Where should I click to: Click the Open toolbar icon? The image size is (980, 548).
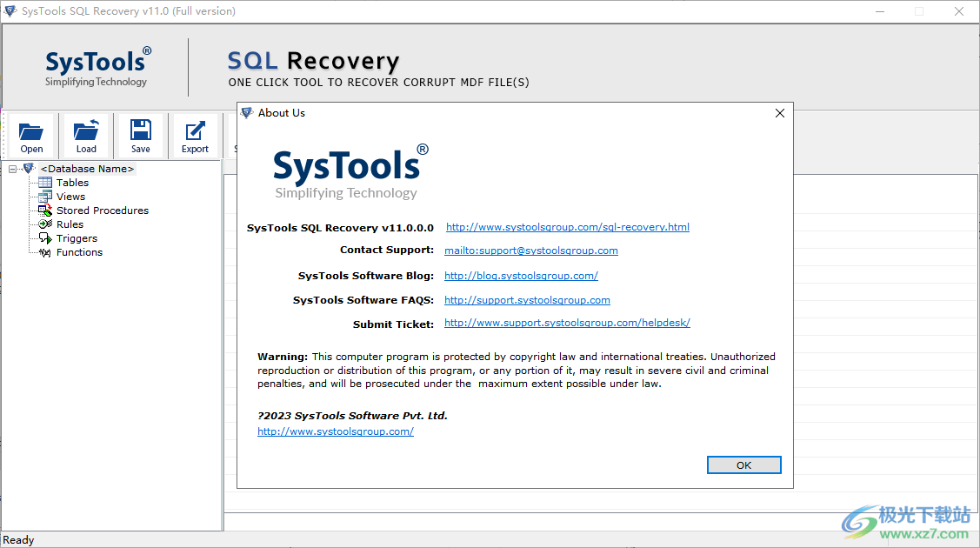31,137
